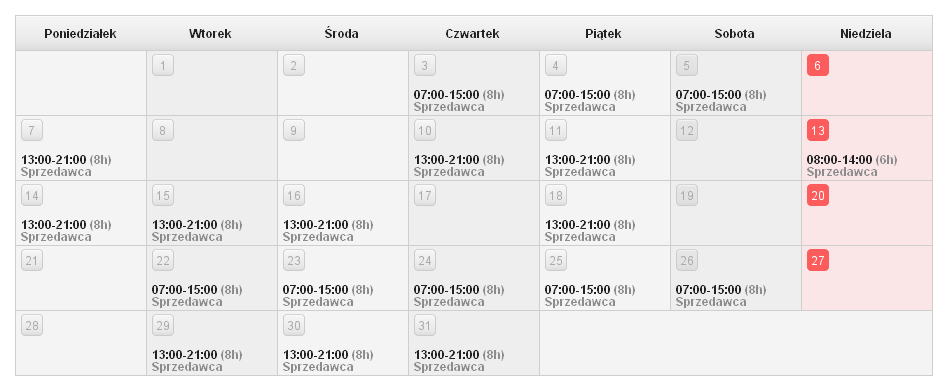Image resolution: width=948 pixels, height=391 pixels.
Task: Open the red day 13 badge
Action: [x=817, y=130]
